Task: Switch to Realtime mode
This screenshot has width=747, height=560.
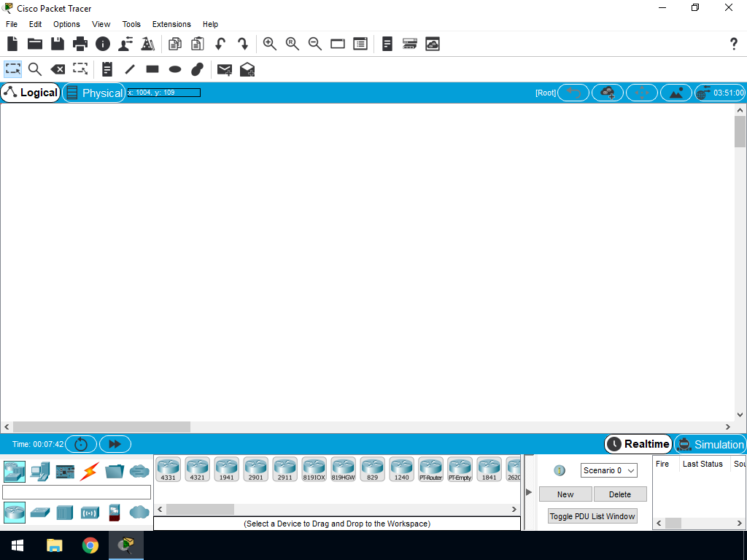Action: coord(638,444)
